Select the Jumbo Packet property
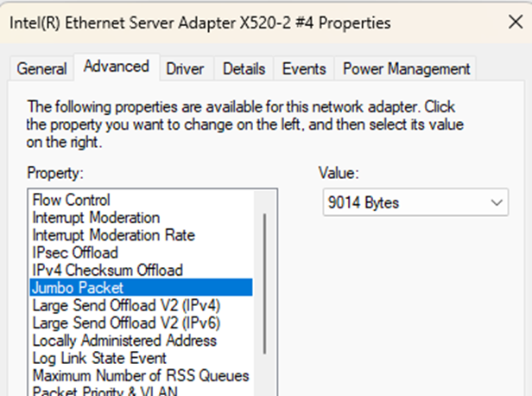 pos(78,288)
